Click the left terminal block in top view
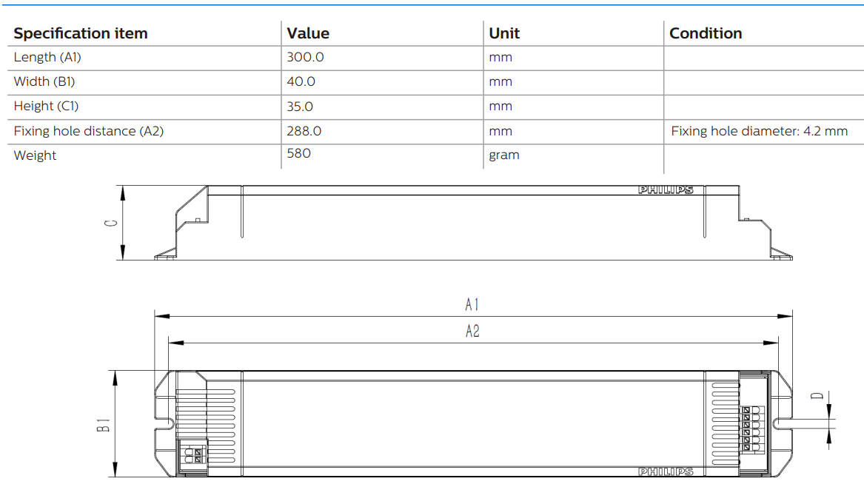 (x=194, y=456)
